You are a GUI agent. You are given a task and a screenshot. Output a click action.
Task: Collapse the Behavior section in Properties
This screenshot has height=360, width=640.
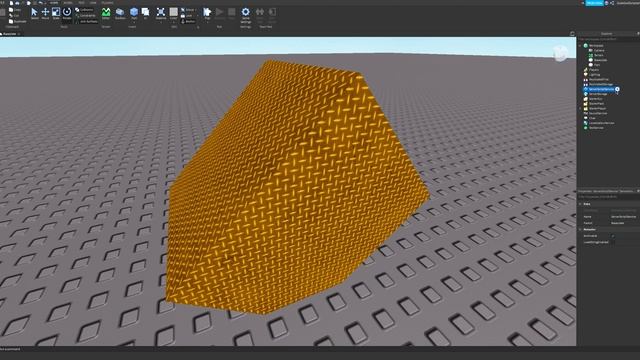pyautogui.click(x=580, y=229)
